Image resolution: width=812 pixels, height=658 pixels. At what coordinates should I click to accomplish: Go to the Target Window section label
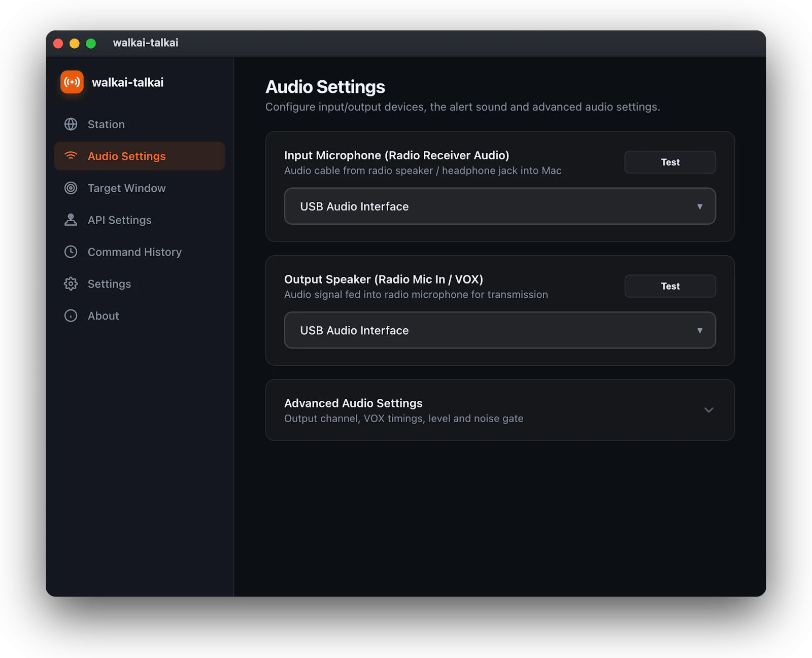tap(127, 188)
